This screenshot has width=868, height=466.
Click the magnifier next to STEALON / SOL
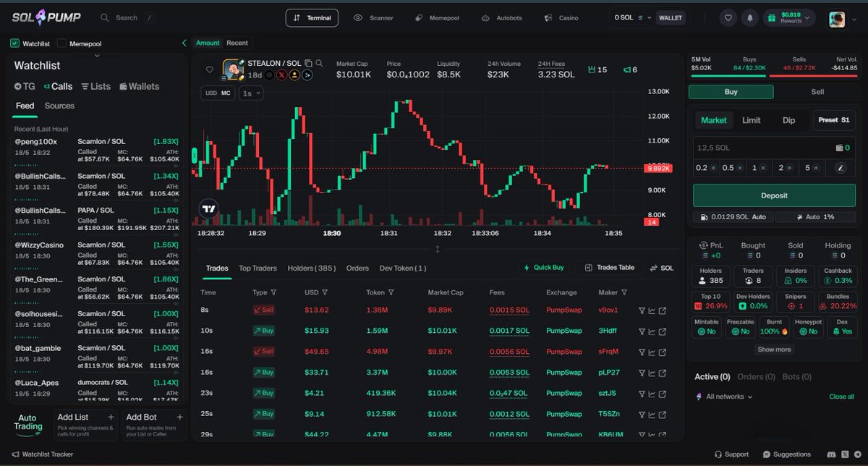click(x=319, y=63)
